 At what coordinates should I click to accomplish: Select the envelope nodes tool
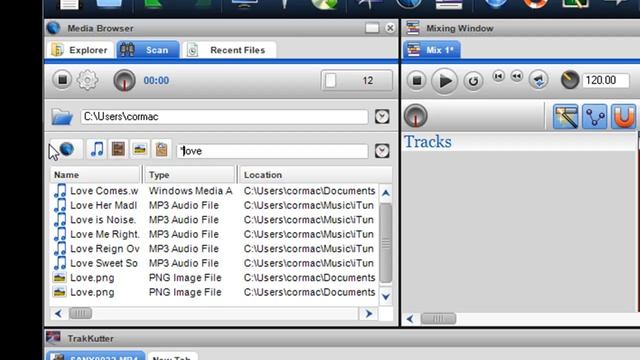(x=595, y=117)
